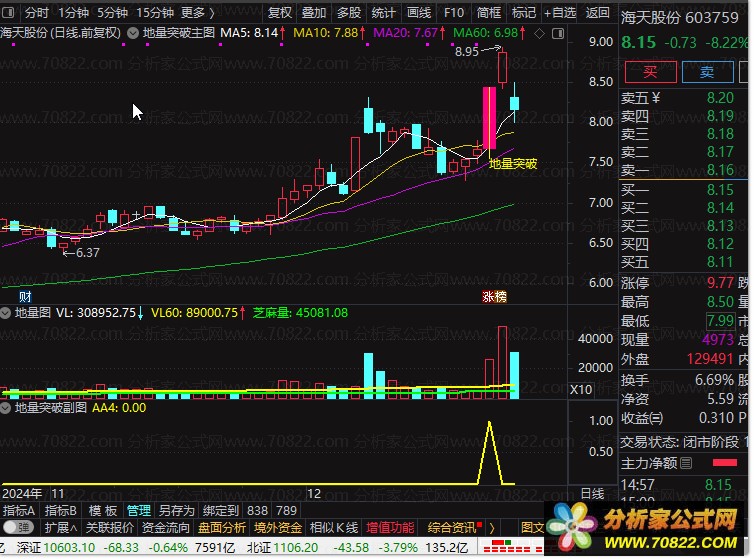The width and height of the screenshot is (754, 559).
Task: Click the 叠加 overlay button
Action: (314, 13)
